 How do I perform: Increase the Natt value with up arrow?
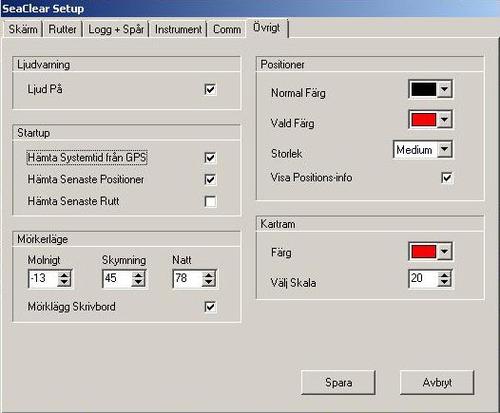[209, 275]
